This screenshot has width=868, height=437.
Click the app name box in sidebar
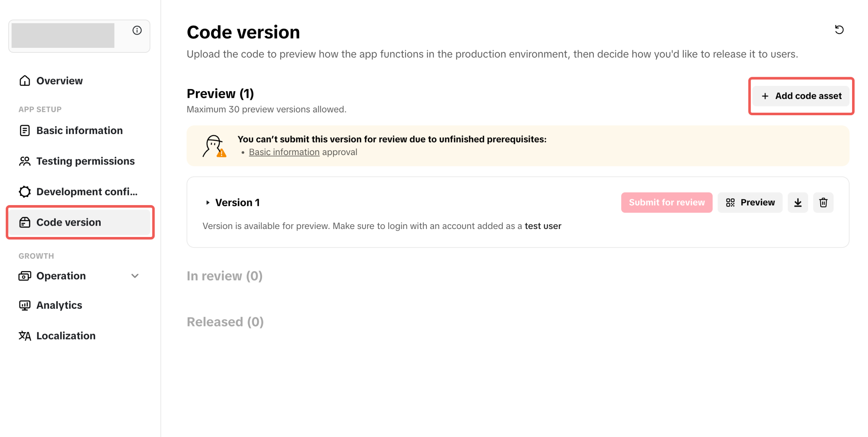click(x=63, y=36)
